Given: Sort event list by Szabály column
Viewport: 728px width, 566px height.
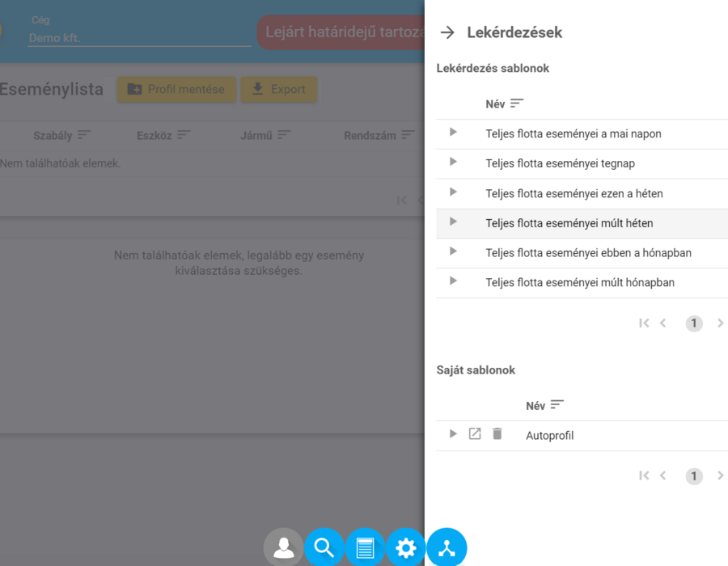Looking at the screenshot, I should tap(84, 135).
